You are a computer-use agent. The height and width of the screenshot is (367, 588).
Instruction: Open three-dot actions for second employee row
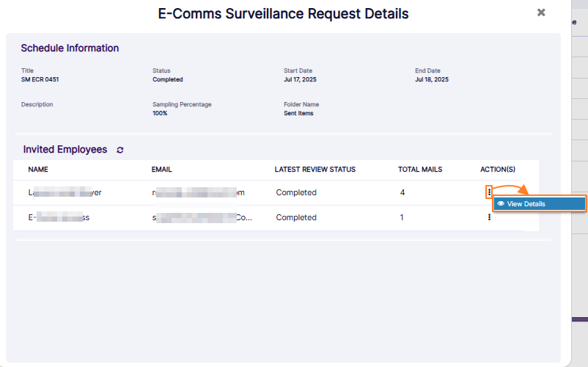tap(489, 217)
